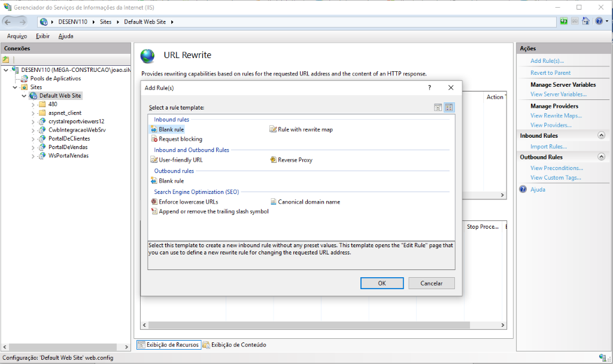Choose the Canonical domain name template

tap(308, 202)
